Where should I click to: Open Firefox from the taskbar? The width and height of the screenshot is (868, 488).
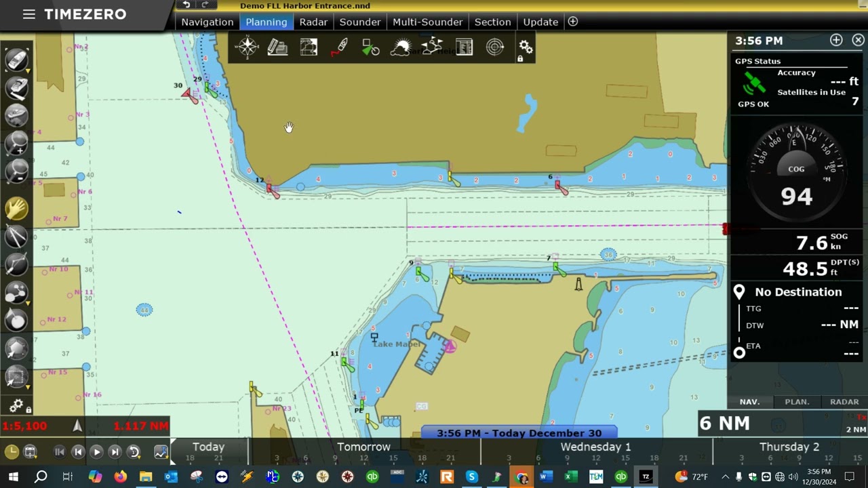[x=120, y=476]
